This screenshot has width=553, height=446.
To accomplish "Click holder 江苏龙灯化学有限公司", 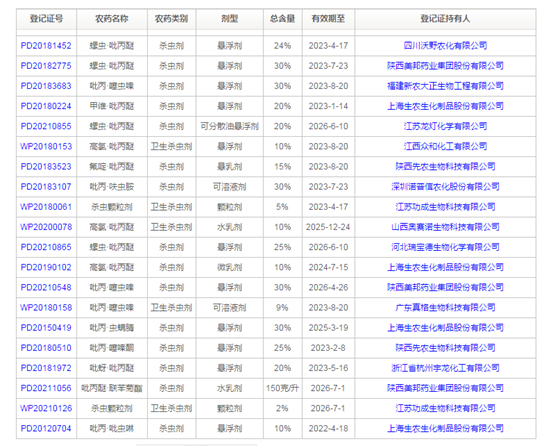I will [x=445, y=126].
